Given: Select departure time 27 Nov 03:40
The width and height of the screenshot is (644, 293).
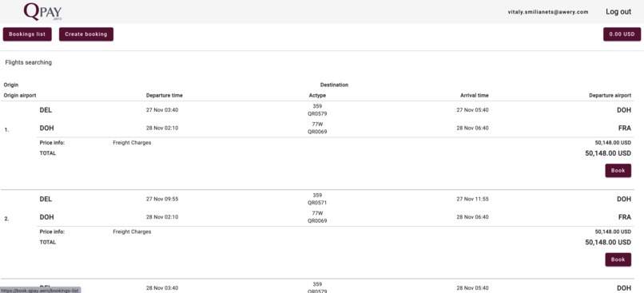Looking at the screenshot, I should (x=162, y=110).
